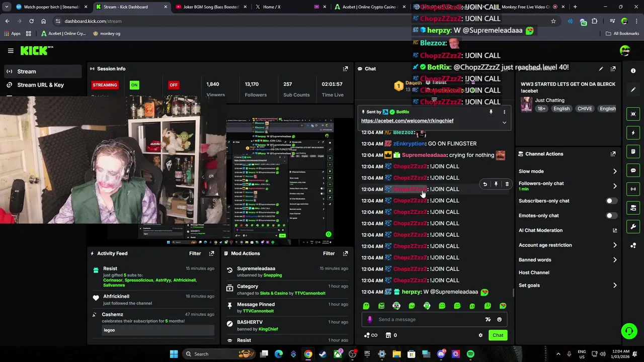Viewport: 644px width, 362px height.
Task: Reply to hovered ChopzZZzzZ message
Action: [485, 185]
